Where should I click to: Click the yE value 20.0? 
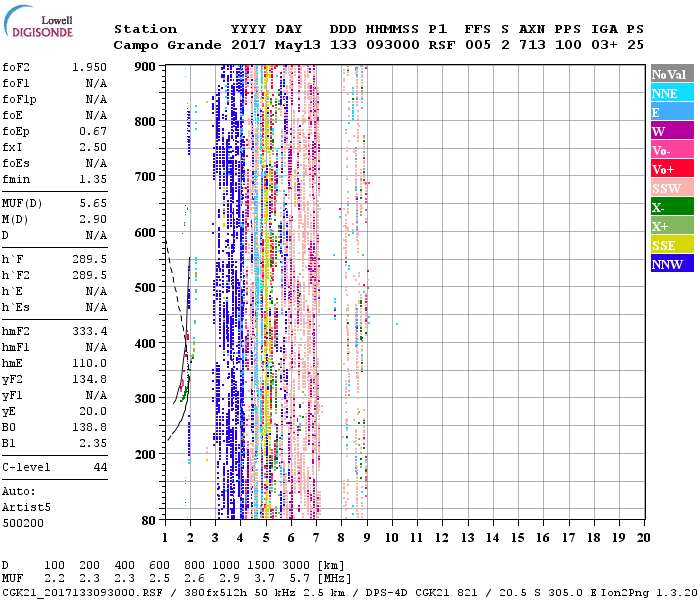93,412
